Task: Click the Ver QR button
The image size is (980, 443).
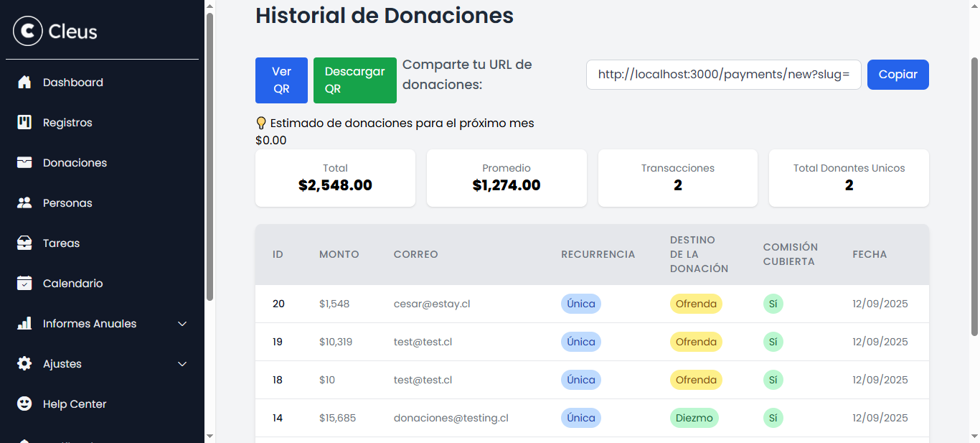Action: [281, 80]
